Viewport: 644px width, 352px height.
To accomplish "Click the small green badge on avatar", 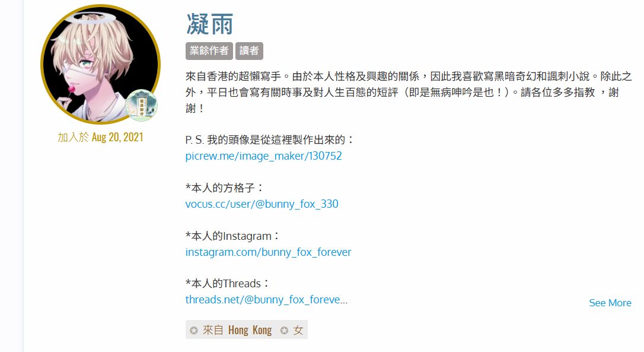I will [x=141, y=105].
